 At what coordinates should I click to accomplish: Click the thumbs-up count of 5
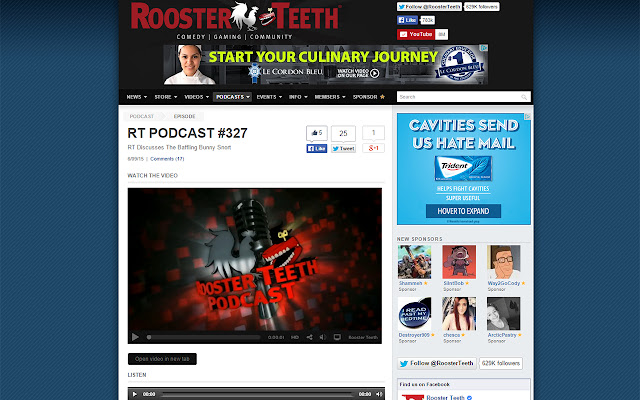pyautogui.click(x=317, y=133)
